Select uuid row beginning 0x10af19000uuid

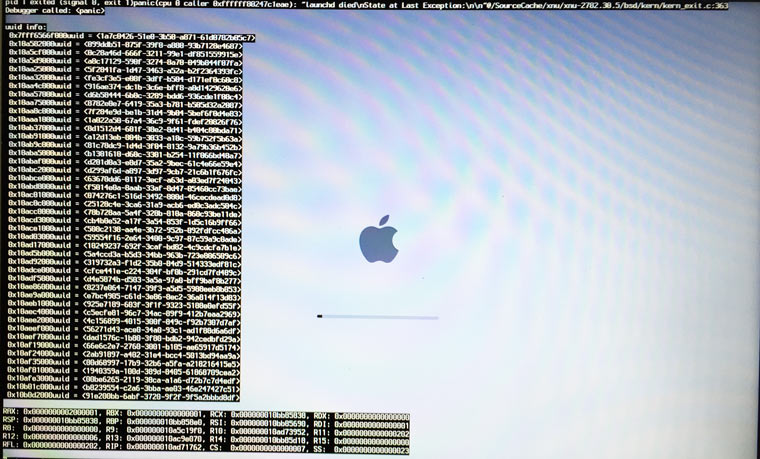pyautogui.click(x=124, y=347)
